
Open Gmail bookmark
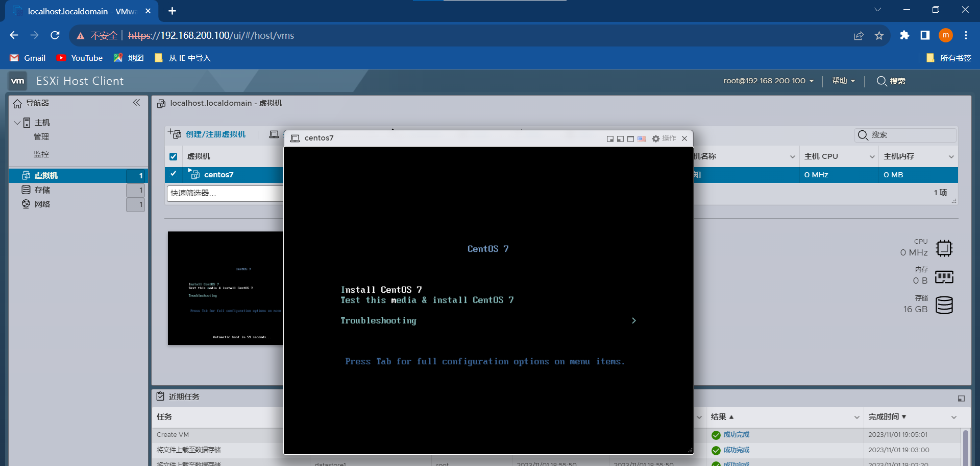coord(28,58)
